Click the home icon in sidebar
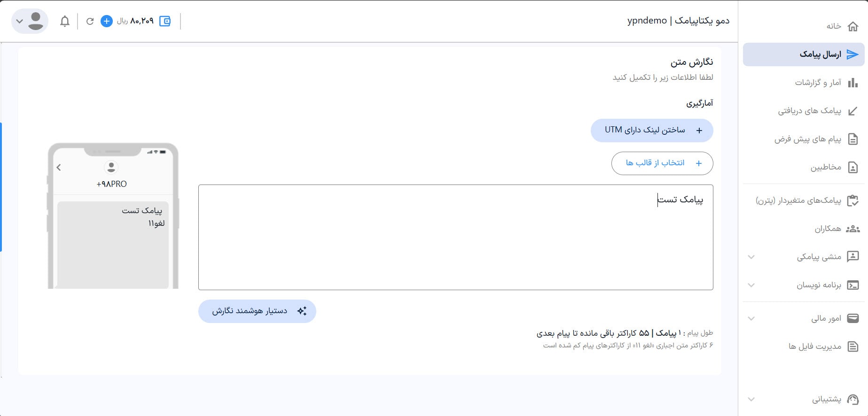868x416 pixels. click(852, 26)
